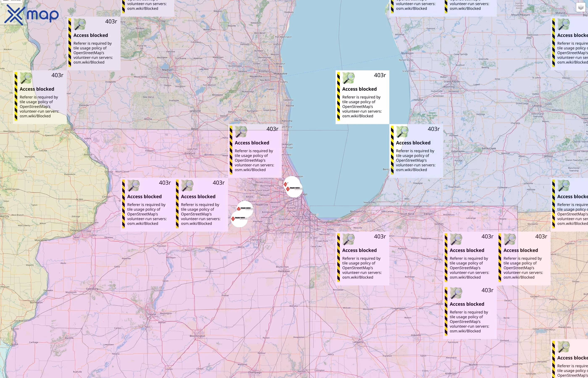The image size is (588, 378).
Task: Click the Waukesha city label
Action: [x=256, y=76]
